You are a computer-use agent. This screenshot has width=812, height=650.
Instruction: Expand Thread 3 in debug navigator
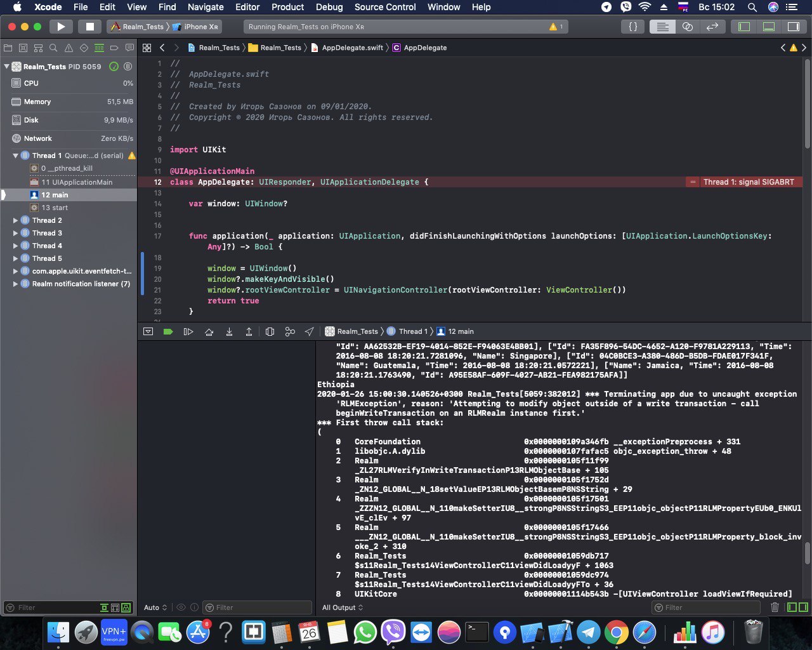point(16,233)
